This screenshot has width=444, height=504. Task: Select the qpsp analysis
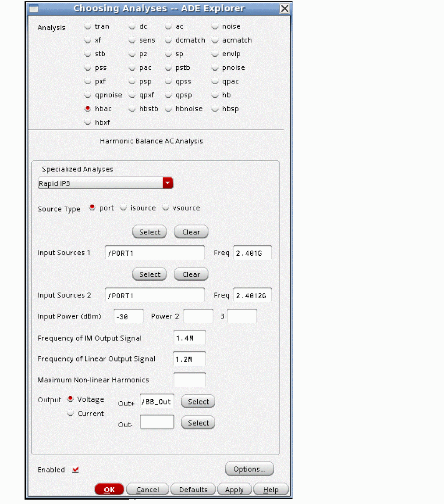(168, 95)
